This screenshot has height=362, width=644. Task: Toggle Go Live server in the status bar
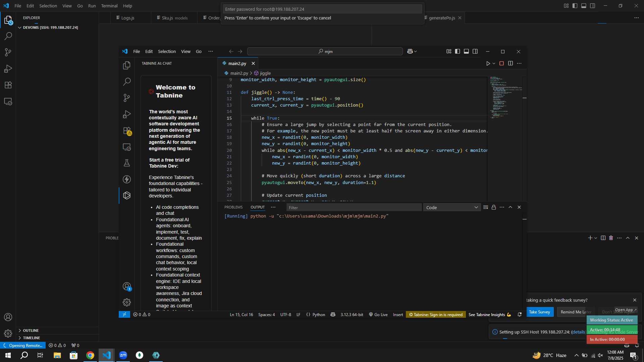(378, 314)
